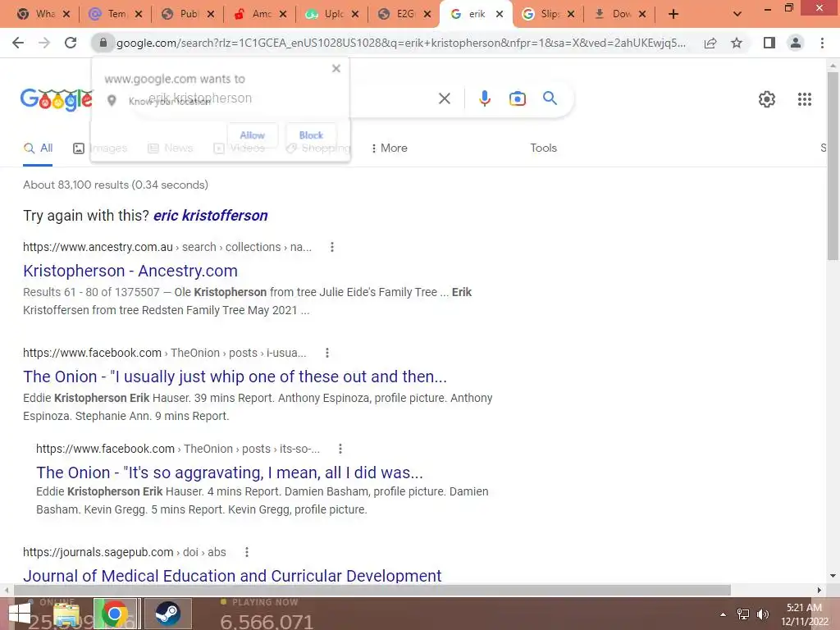Open the Google apps grid

pyautogui.click(x=805, y=99)
